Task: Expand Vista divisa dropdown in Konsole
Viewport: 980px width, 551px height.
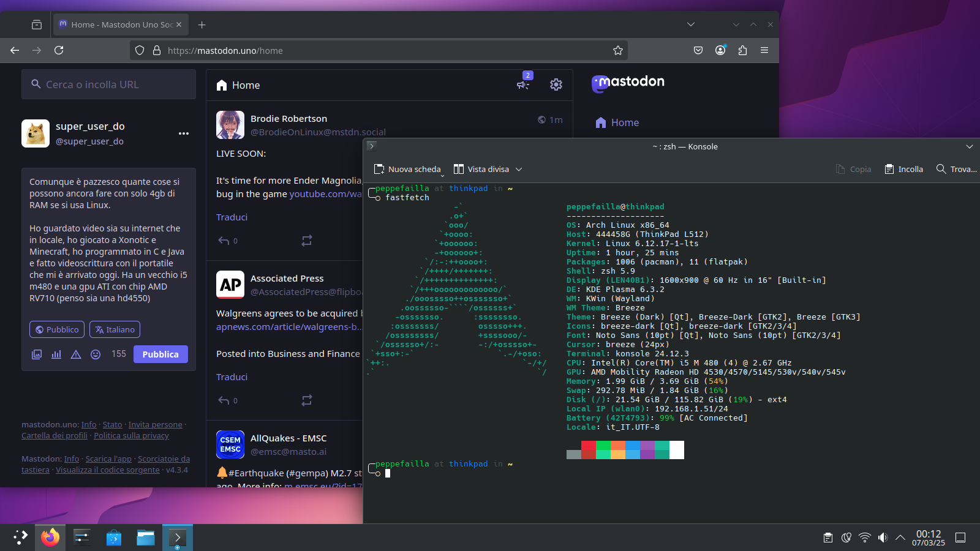Action: tap(519, 170)
